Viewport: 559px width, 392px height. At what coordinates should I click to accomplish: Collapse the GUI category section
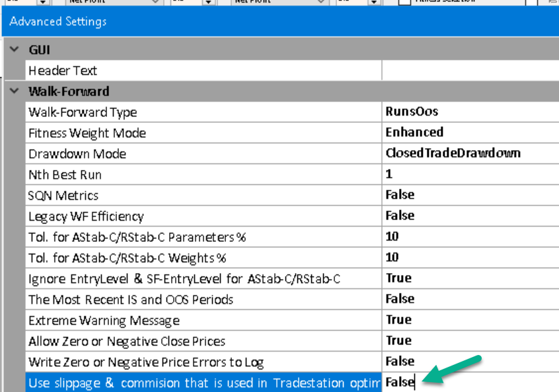click(14, 50)
